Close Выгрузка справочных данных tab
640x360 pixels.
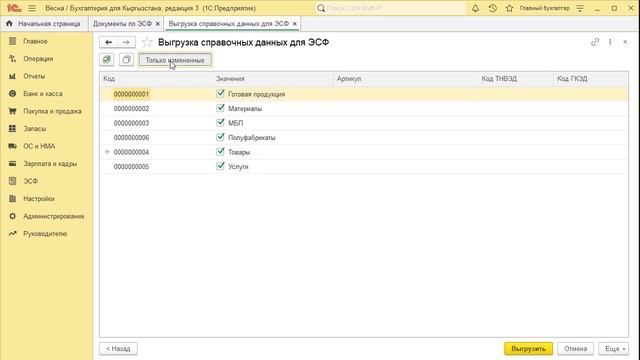click(x=295, y=24)
